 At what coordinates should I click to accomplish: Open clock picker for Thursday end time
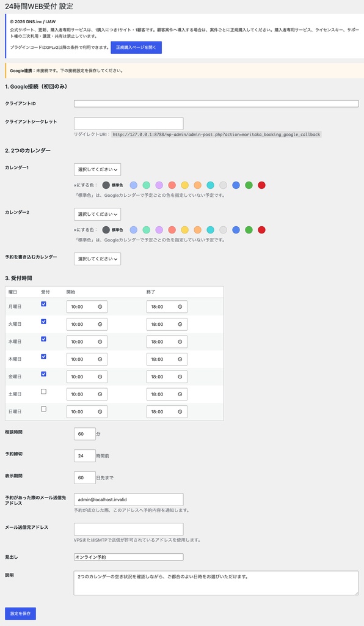180,359
